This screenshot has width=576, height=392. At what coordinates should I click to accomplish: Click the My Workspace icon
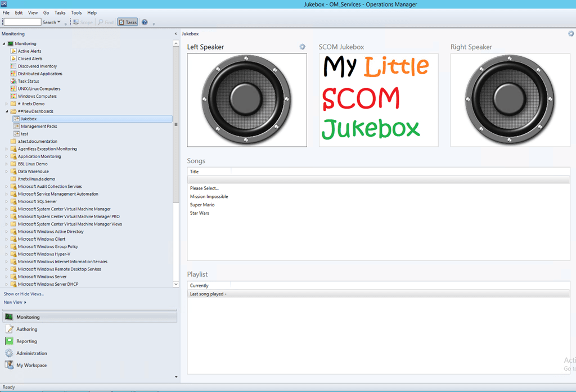click(9, 365)
